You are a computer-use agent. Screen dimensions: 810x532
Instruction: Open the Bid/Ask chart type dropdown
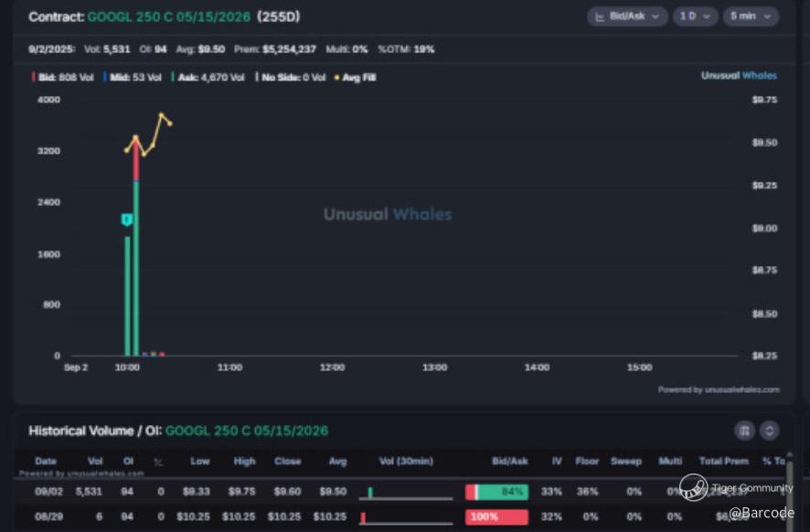coord(626,16)
